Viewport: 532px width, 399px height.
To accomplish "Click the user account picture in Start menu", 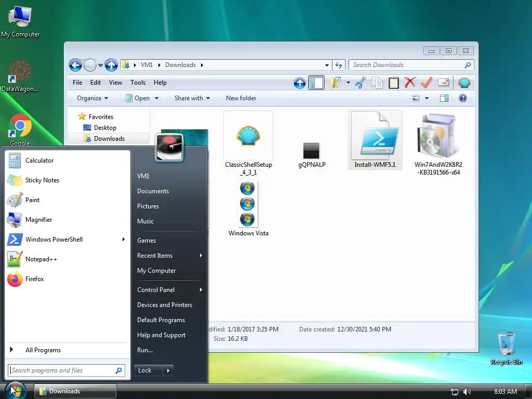I will 169,147.
